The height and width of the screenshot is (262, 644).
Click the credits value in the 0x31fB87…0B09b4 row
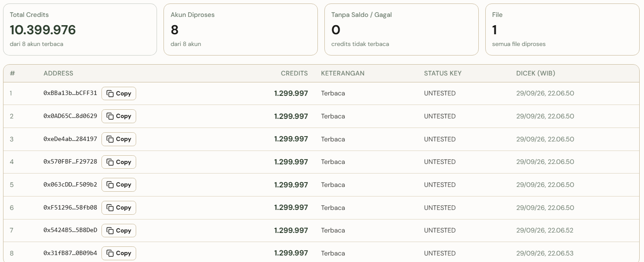click(291, 253)
